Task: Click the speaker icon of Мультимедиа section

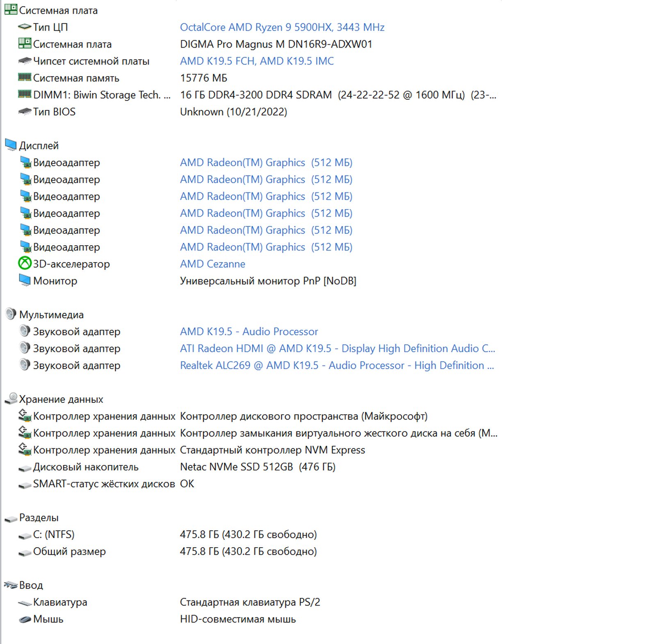Action: (x=11, y=314)
